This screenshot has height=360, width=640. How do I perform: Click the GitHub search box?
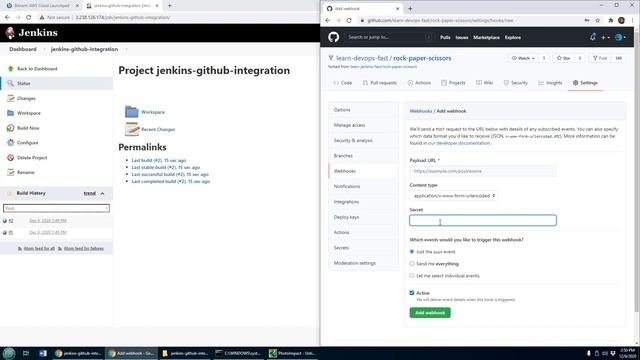[x=388, y=37]
